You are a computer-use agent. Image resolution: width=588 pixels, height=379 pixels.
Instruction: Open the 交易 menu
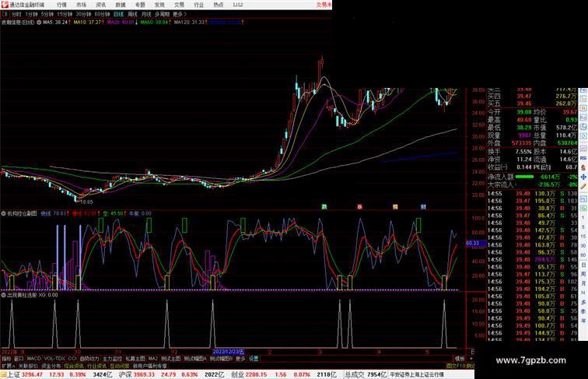[x=179, y=5]
